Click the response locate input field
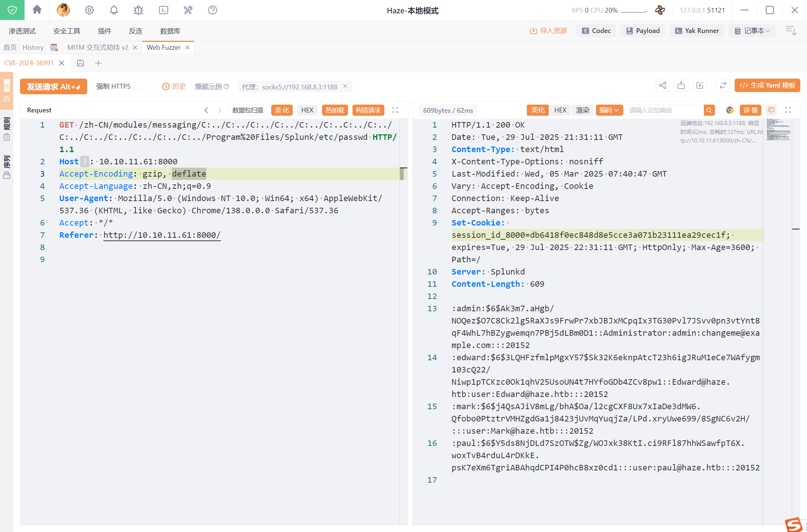Screen dimensions: 807x532 click(x=664, y=110)
